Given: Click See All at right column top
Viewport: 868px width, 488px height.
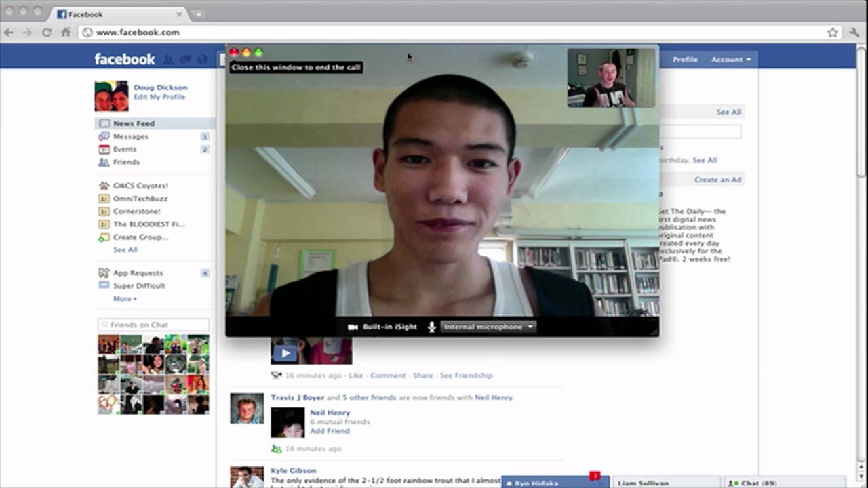Looking at the screenshot, I should [x=729, y=112].
